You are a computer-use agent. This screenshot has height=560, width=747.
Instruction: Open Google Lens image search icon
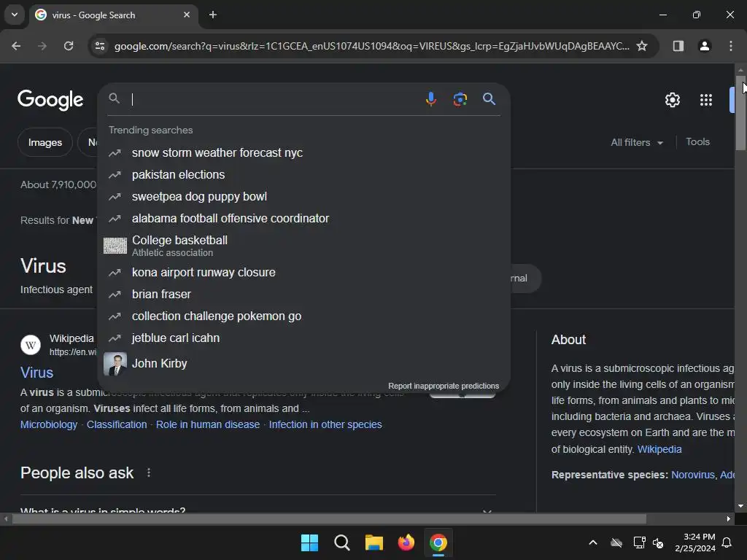click(460, 99)
